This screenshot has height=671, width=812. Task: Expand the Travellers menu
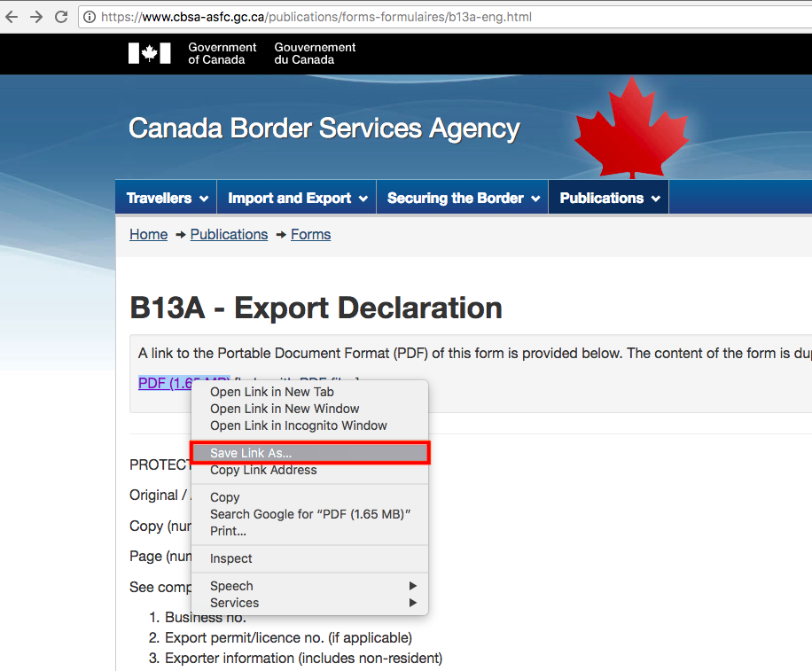[x=167, y=198]
